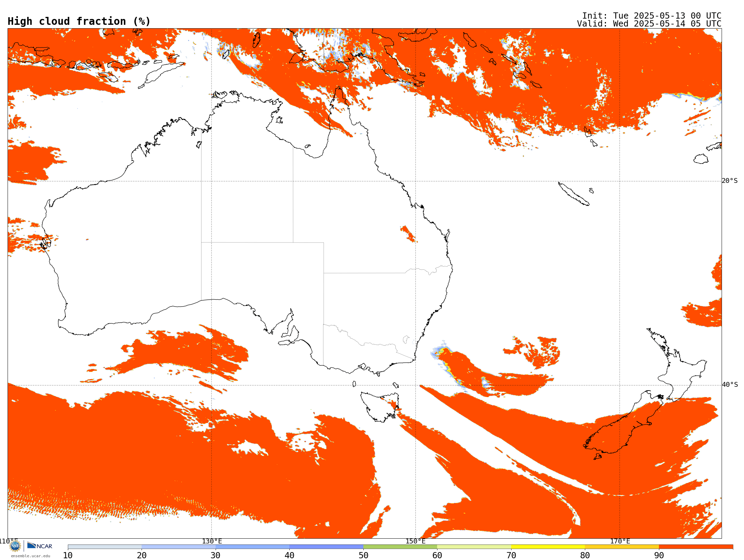The height and width of the screenshot is (560, 744).
Task: Click the 80-90 gold colorbar segment
Action: pos(622,547)
